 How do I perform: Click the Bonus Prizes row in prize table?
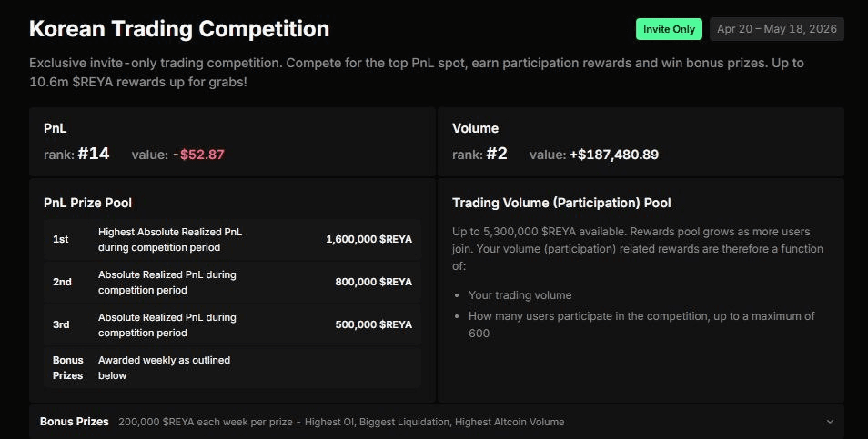[231, 367]
